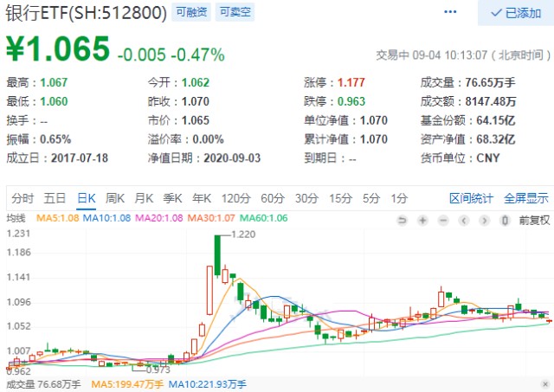This screenshot has width=554, height=392.
Task: Open the three-dot more options menu
Action: pos(450,11)
